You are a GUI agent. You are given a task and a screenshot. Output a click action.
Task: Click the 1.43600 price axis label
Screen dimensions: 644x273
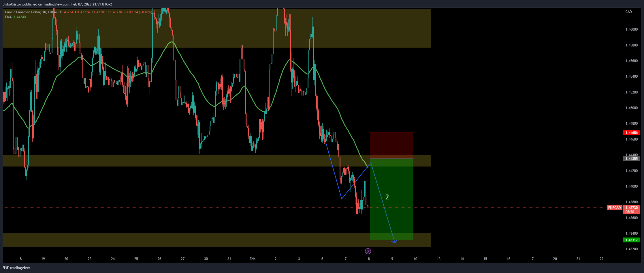(x=632, y=218)
